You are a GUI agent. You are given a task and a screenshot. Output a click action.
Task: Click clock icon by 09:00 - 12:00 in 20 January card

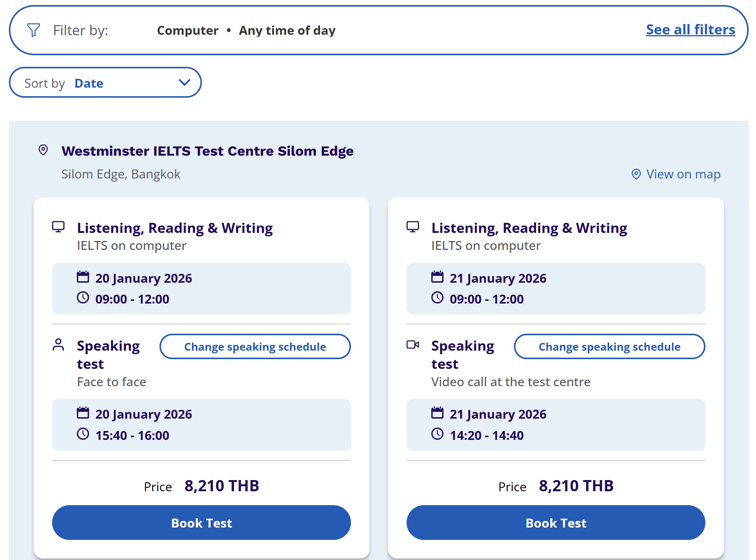[x=83, y=298]
